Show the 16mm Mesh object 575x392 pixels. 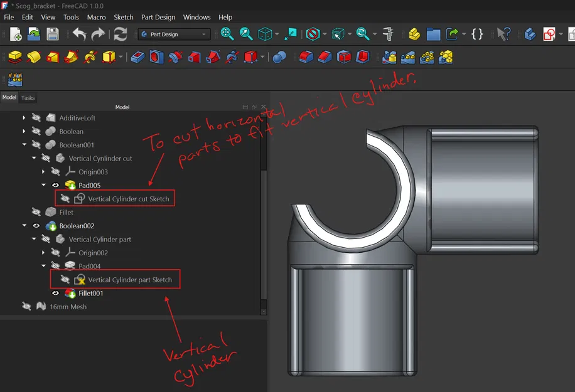(x=26, y=306)
